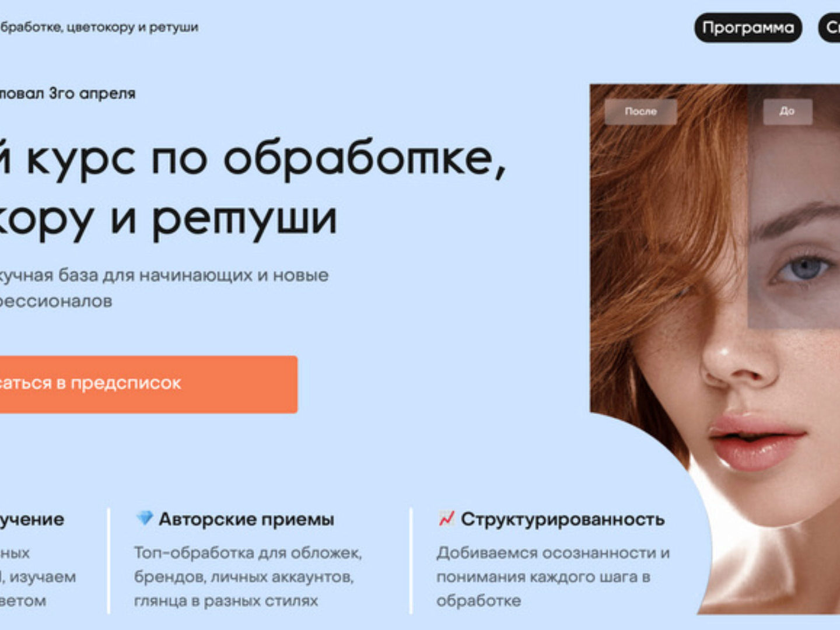Click the Зго апреля date line

[x=68, y=93]
